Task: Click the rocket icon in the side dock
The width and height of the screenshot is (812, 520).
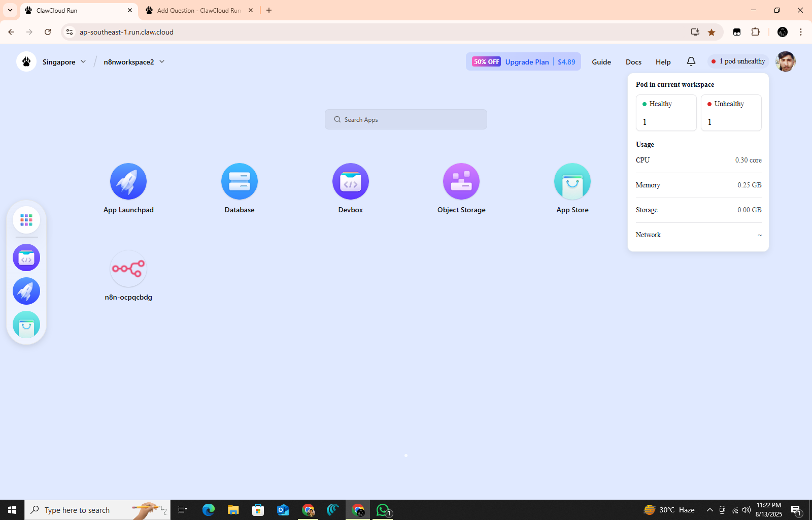Action: tap(26, 291)
